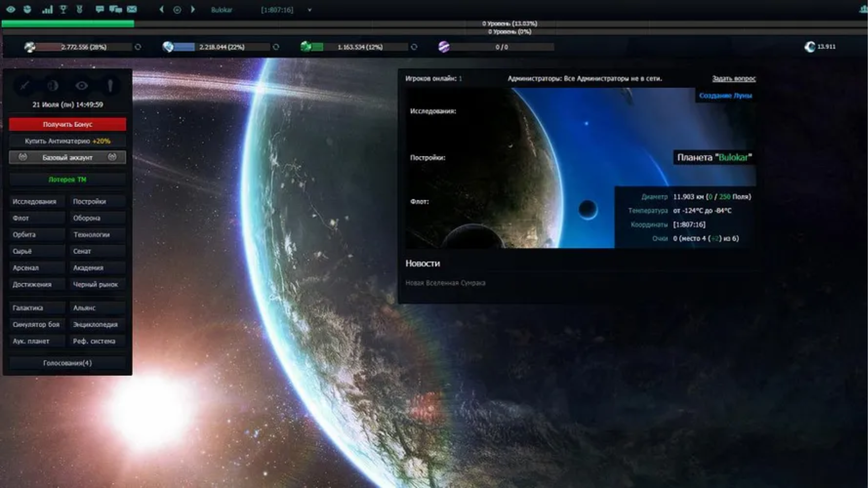This screenshot has width=868, height=488.
Task: Open Лотерея ТМ
Action: coord(67,179)
